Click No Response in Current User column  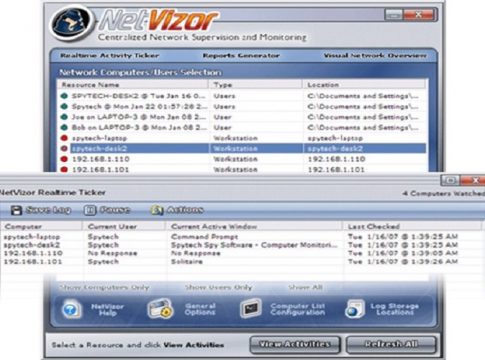(x=112, y=253)
